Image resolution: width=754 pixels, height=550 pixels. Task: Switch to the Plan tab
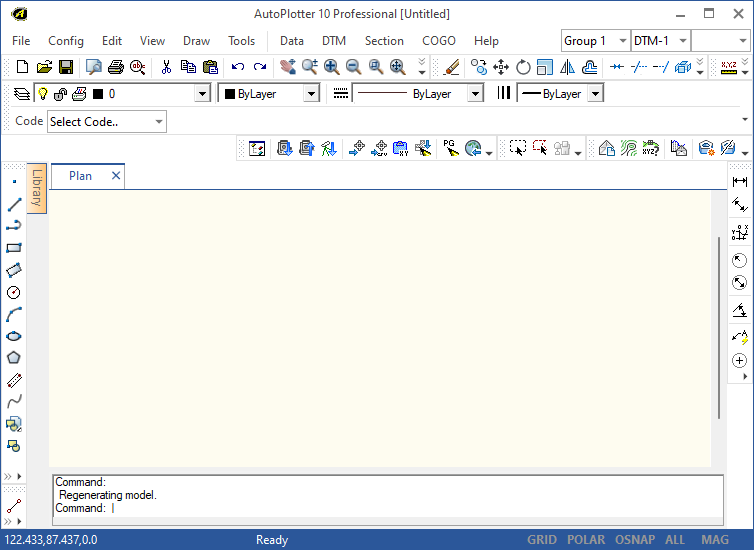click(80, 176)
